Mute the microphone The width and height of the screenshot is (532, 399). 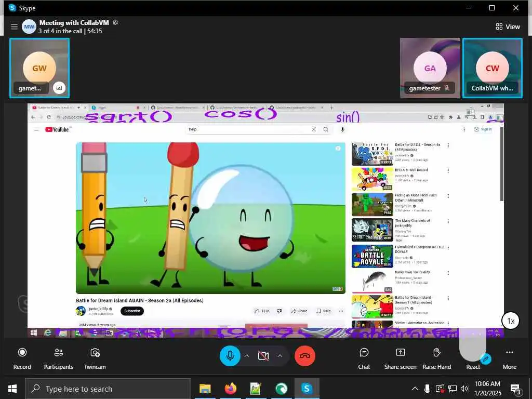(x=230, y=355)
